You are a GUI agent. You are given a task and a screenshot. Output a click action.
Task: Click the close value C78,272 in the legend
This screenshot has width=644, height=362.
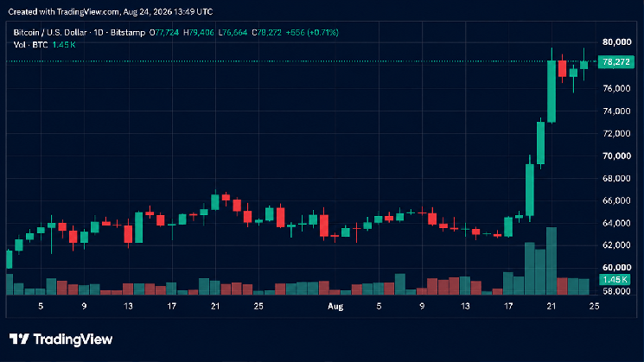[x=266, y=33]
